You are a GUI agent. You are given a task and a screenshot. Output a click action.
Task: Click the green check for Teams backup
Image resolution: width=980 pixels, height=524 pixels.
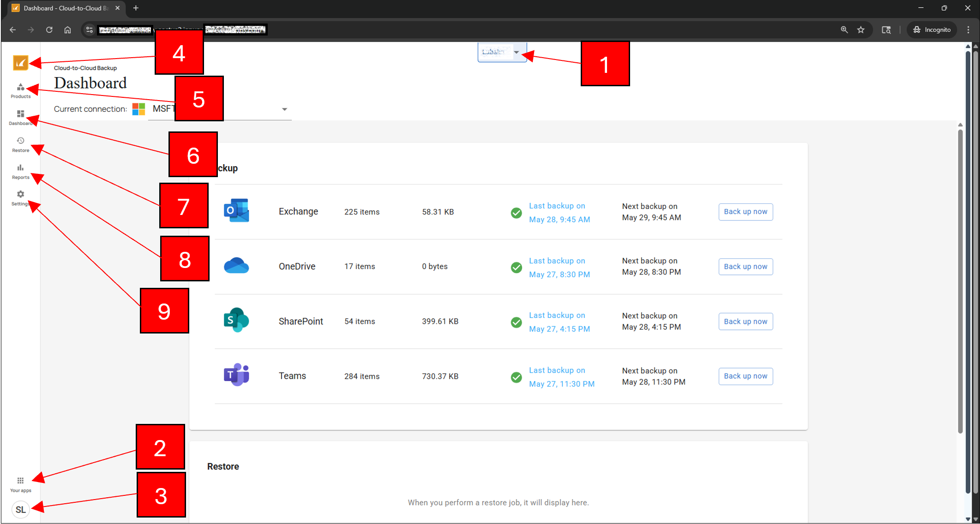(x=517, y=377)
